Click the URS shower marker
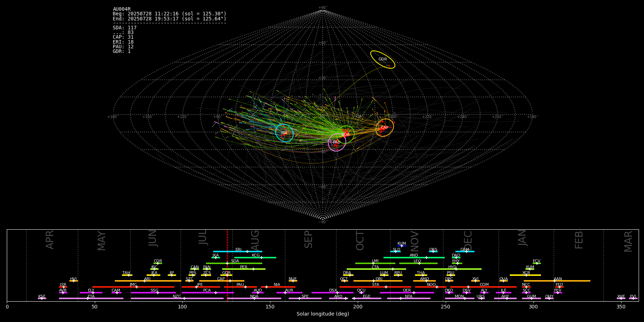This screenshot has height=322, width=644. (x=481, y=298)
